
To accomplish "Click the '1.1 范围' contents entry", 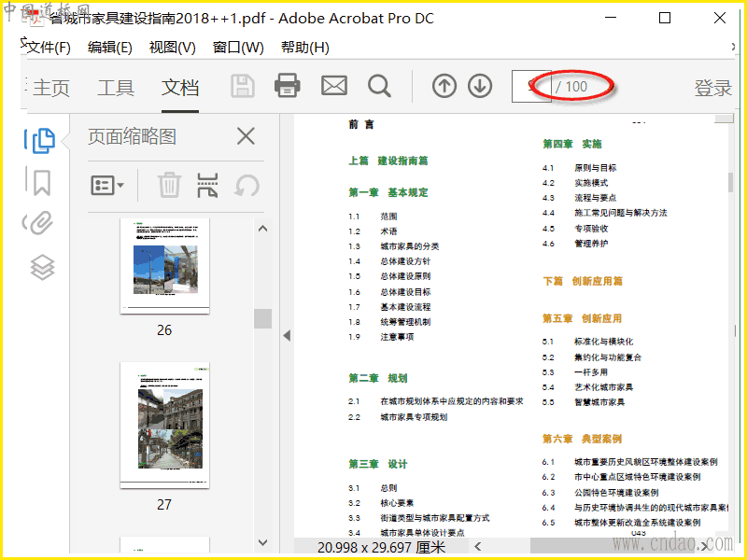I will [373, 217].
